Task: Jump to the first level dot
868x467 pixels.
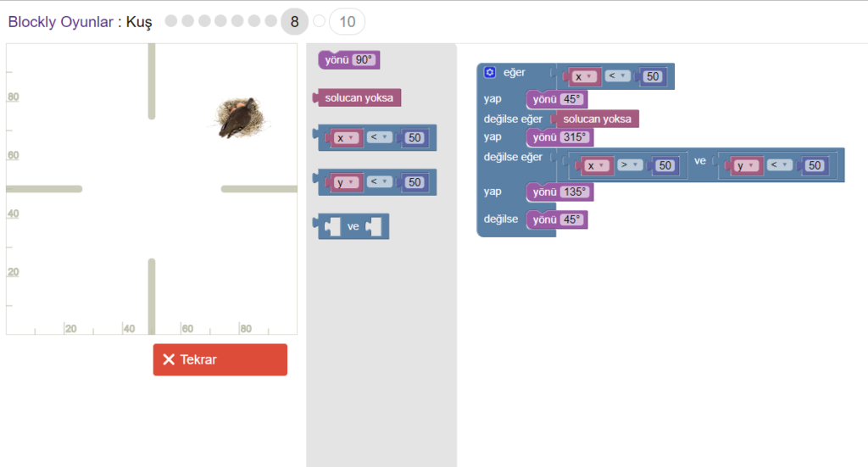Action: click(x=171, y=21)
